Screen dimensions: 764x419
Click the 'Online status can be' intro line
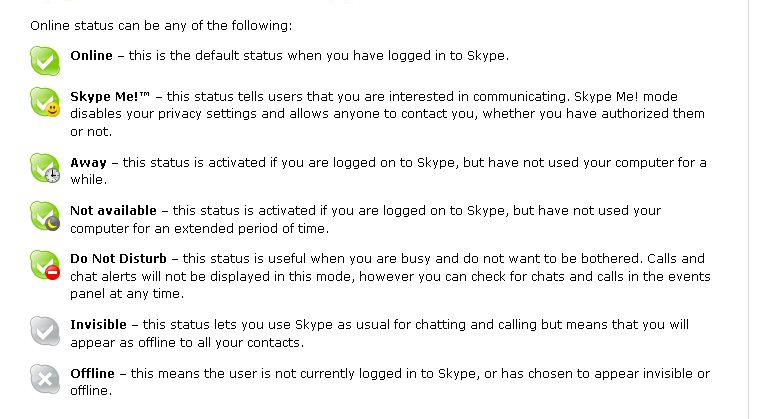(161, 25)
